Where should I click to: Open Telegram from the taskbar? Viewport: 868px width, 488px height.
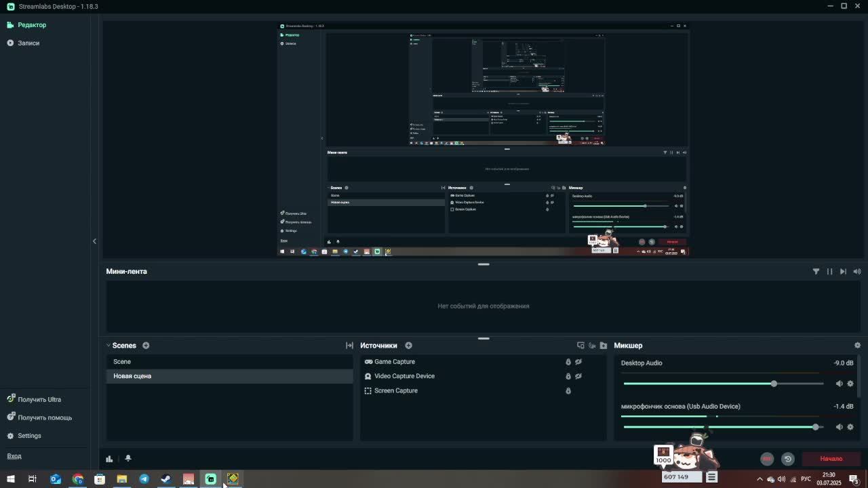[144, 479]
